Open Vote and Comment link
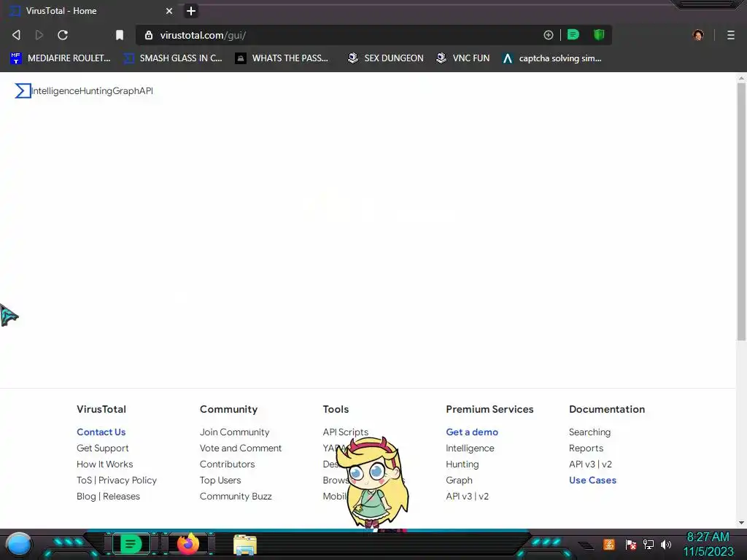This screenshot has height=560, width=747. tap(241, 448)
